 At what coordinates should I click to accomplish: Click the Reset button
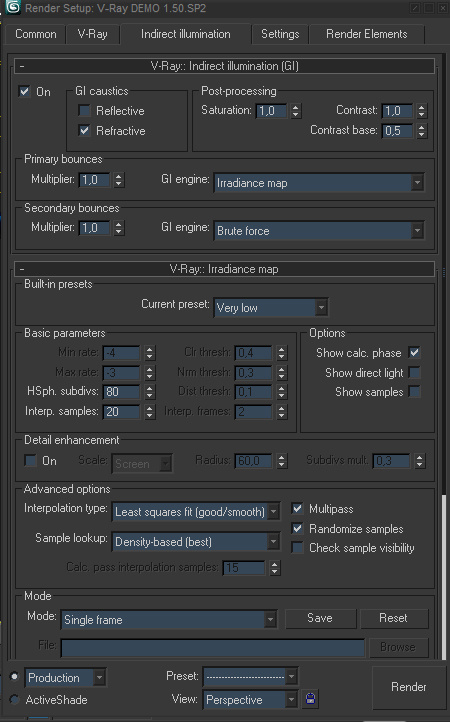393,618
